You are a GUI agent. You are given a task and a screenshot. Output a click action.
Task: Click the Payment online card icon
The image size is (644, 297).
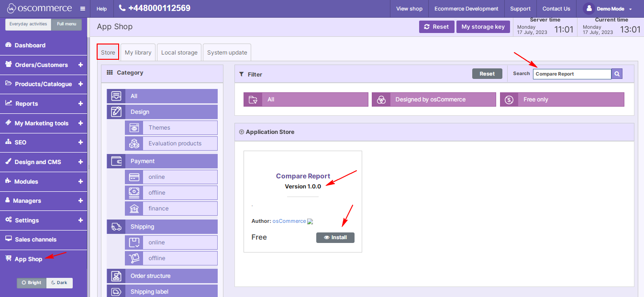(134, 177)
